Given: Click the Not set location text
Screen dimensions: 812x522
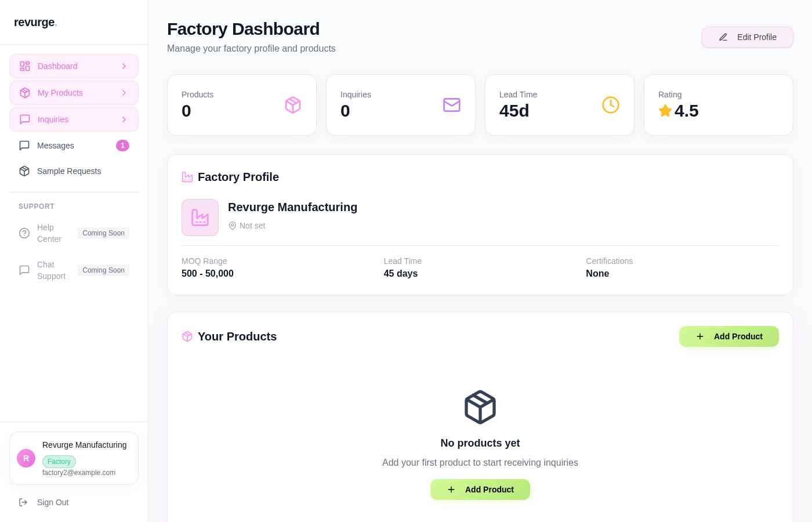Looking at the screenshot, I should point(252,226).
